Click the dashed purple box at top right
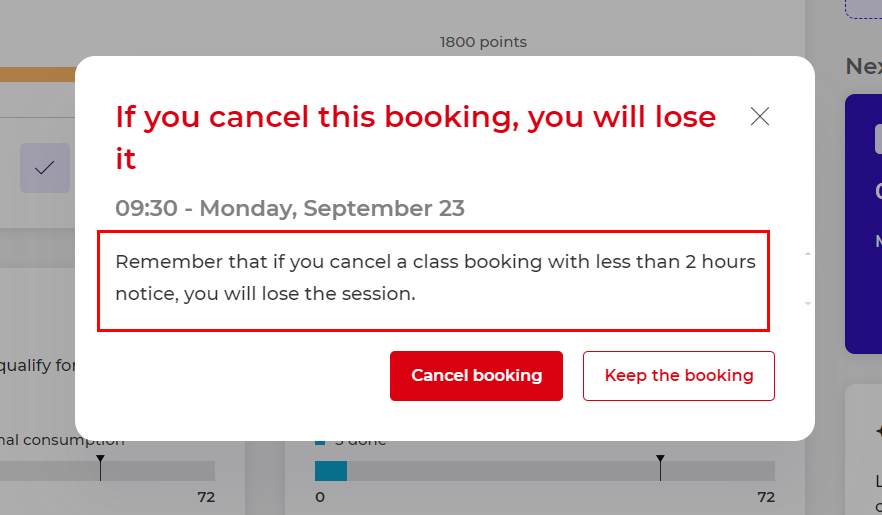Image resolution: width=882 pixels, height=515 pixels. click(x=863, y=9)
